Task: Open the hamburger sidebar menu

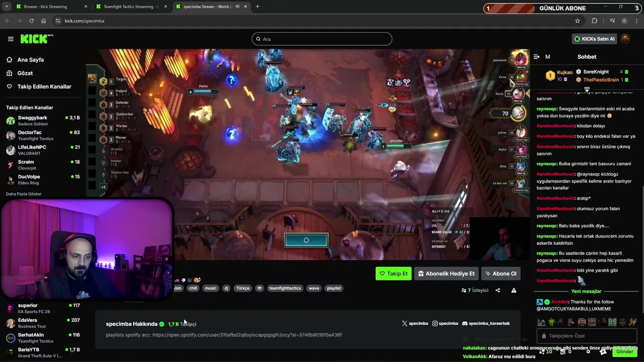Action: pyautogui.click(x=11, y=39)
